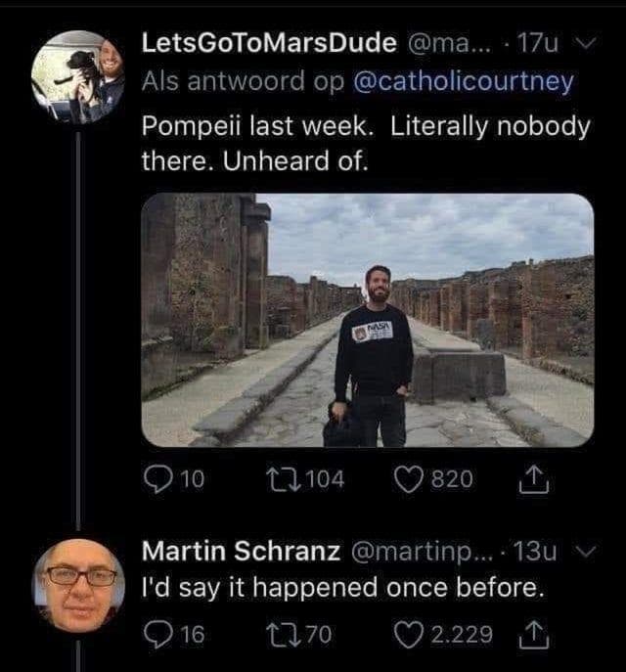
Task: Open the "Pompeii last week" tweet text
Action: click(367, 143)
